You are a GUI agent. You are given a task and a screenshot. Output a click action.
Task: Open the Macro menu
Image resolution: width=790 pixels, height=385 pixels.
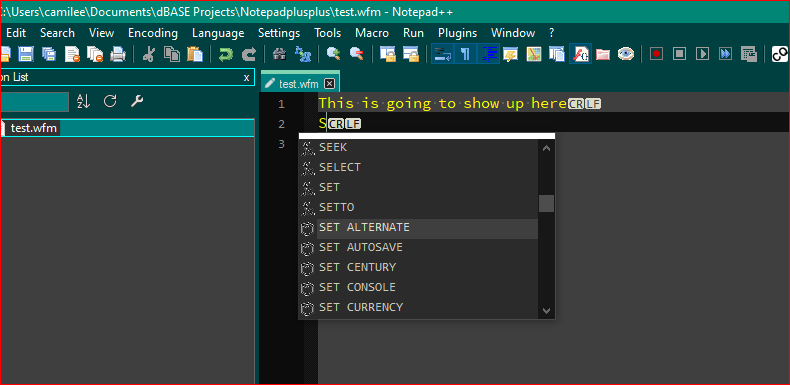[372, 33]
